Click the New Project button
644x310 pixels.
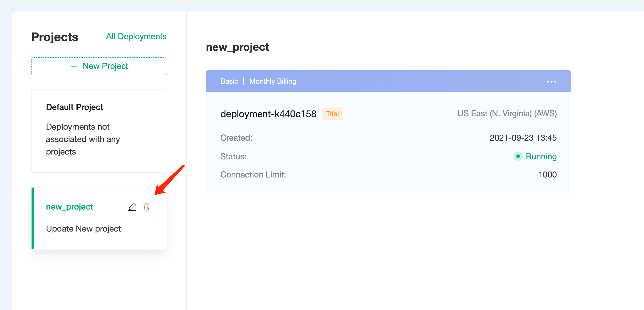pyautogui.click(x=99, y=66)
